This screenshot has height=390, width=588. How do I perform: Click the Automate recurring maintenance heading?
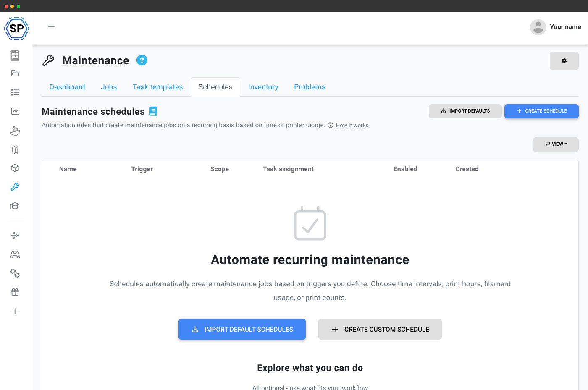(x=310, y=260)
